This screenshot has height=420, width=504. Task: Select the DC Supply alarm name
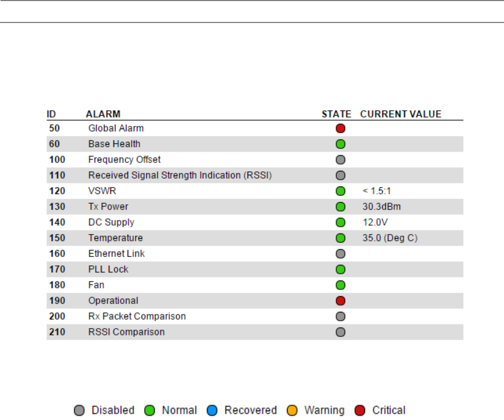point(111,222)
